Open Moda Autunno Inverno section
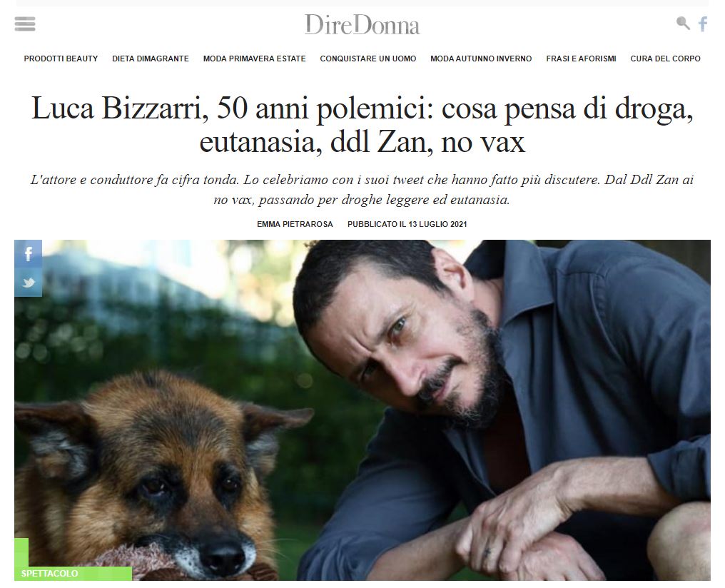Viewport: 725px width, 588px height. [482, 59]
